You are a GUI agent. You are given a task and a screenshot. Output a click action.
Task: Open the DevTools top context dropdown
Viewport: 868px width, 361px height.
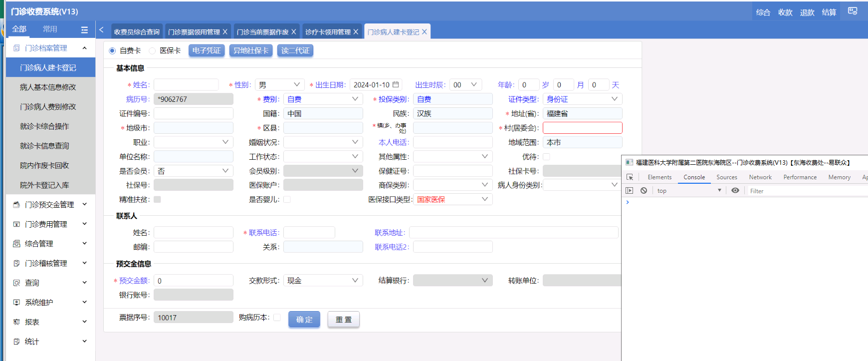[689, 191]
